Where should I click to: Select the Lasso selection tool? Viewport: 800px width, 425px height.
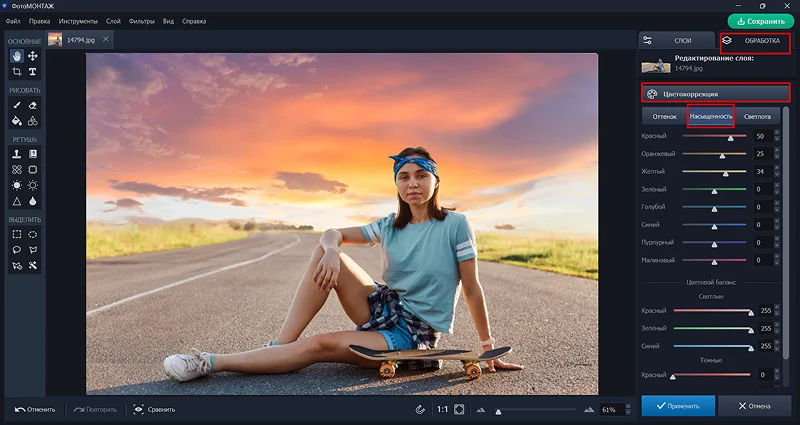(x=17, y=250)
